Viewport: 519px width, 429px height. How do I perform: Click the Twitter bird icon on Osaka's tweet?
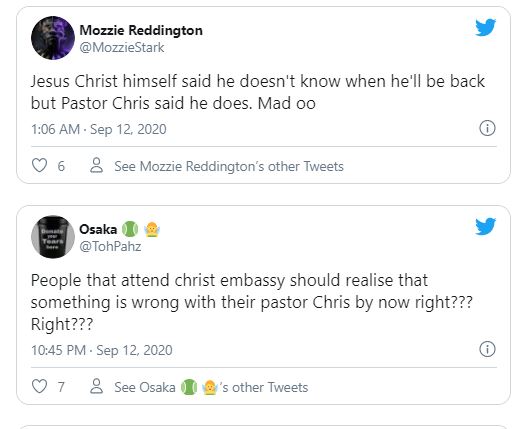coord(485,226)
